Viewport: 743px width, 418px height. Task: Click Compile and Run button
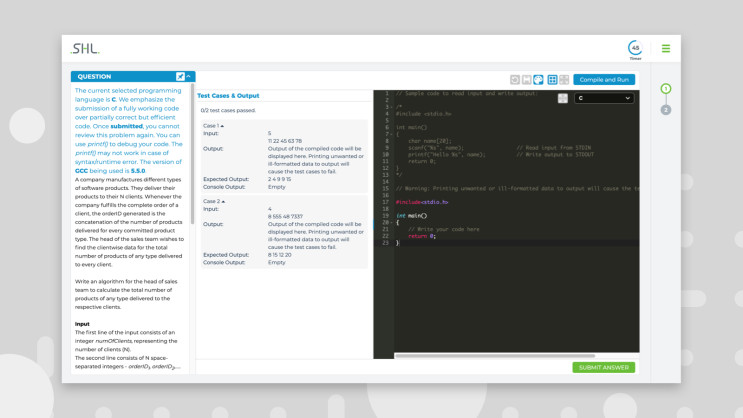click(604, 80)
